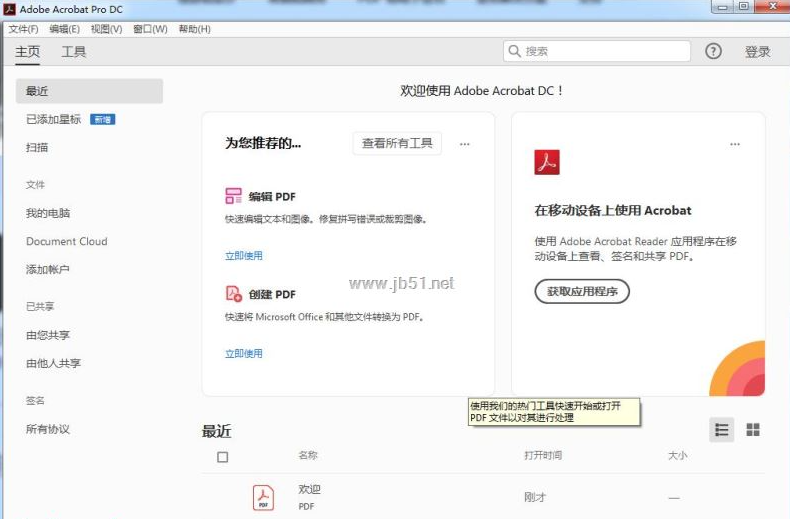Click the Acrobat icon in title bar
Viewport: 790px width, 519px height.
[x=10, y=9]
